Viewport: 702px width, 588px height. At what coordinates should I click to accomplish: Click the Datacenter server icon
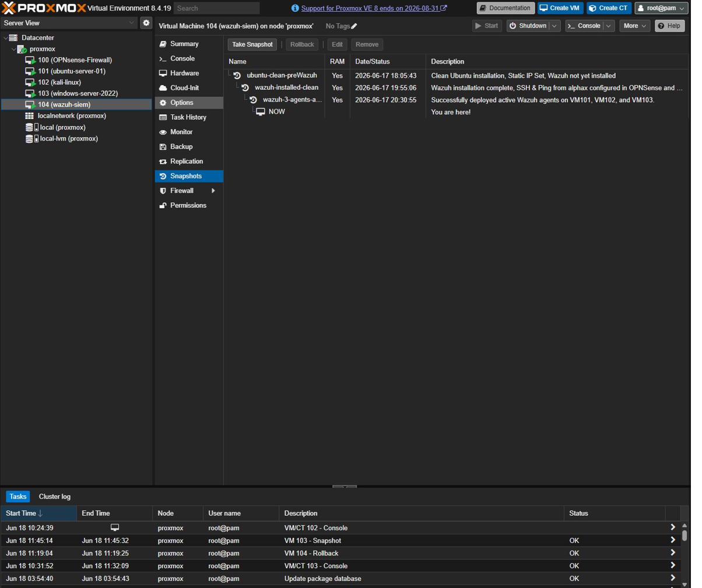click(x=13, y=37)
